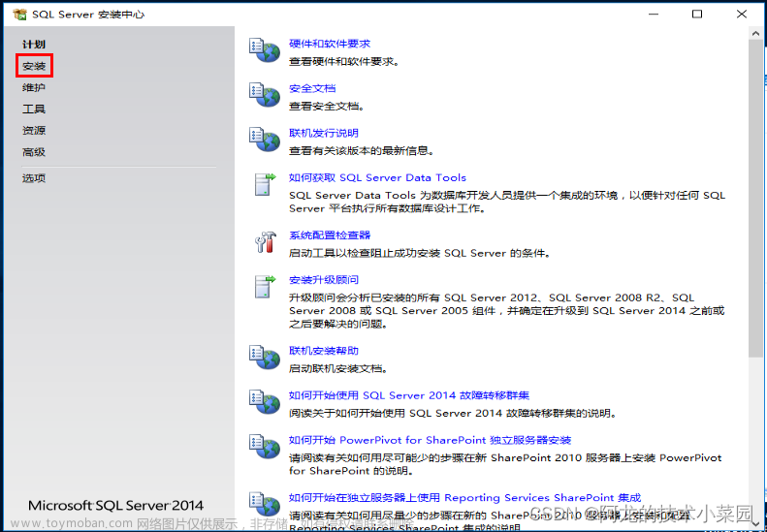Click the server icon beside SQL Server Data Tools
767x532 pixels.
point(266,184)
